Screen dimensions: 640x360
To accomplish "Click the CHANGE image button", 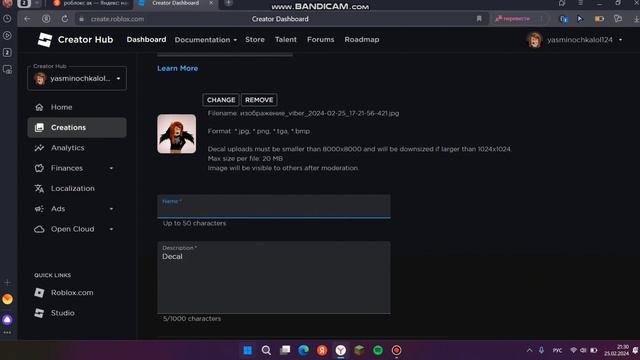I will (x=221, y=100).
